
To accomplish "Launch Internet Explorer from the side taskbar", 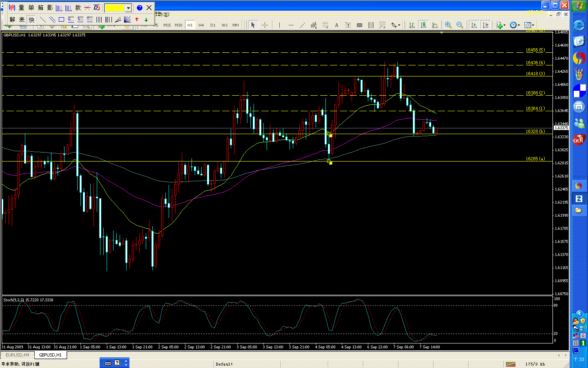I will (x=579, y=25).
